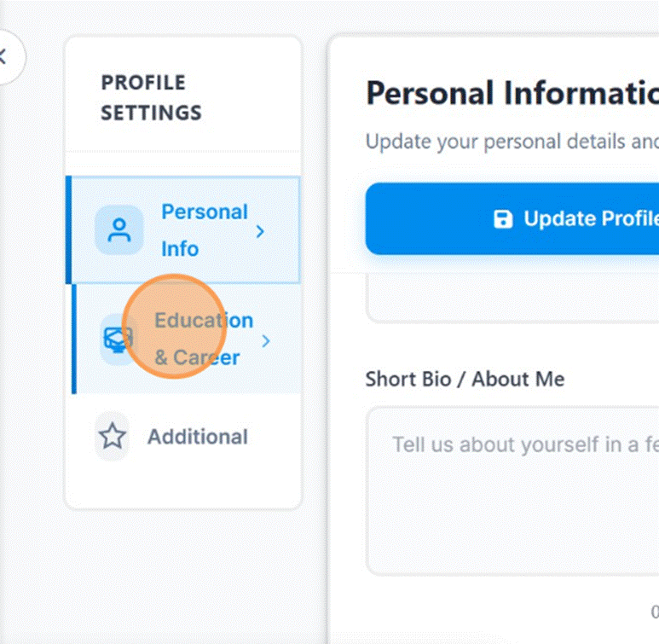Open the Personal Info settings tab

pos(204,230)
